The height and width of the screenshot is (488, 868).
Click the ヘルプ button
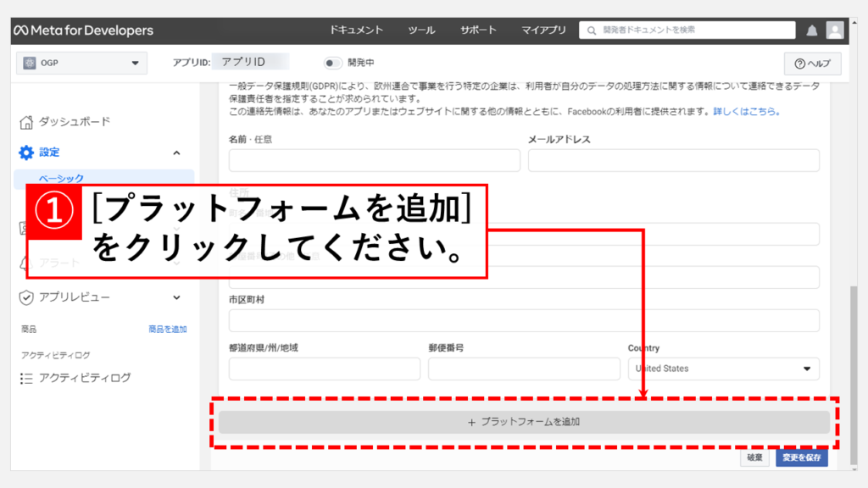tap(812, 64)
